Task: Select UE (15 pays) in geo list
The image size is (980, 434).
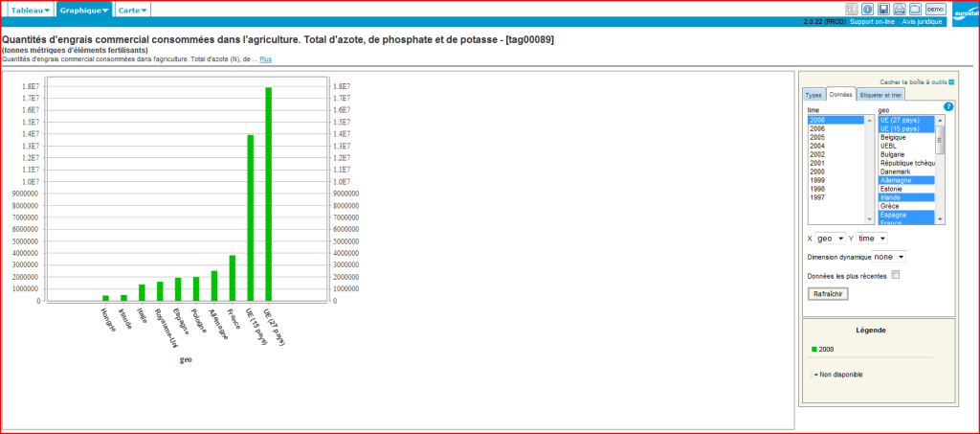Action: click(906, 128)
